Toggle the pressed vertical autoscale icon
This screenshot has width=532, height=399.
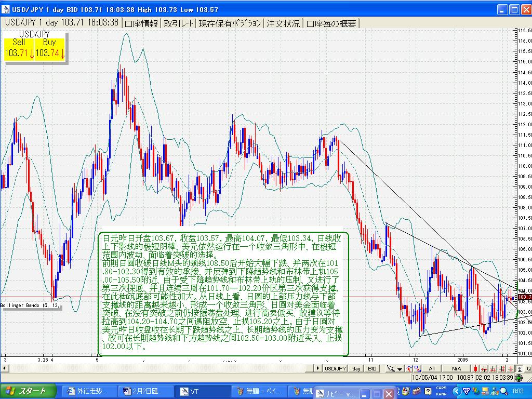(x=520, y=368)
